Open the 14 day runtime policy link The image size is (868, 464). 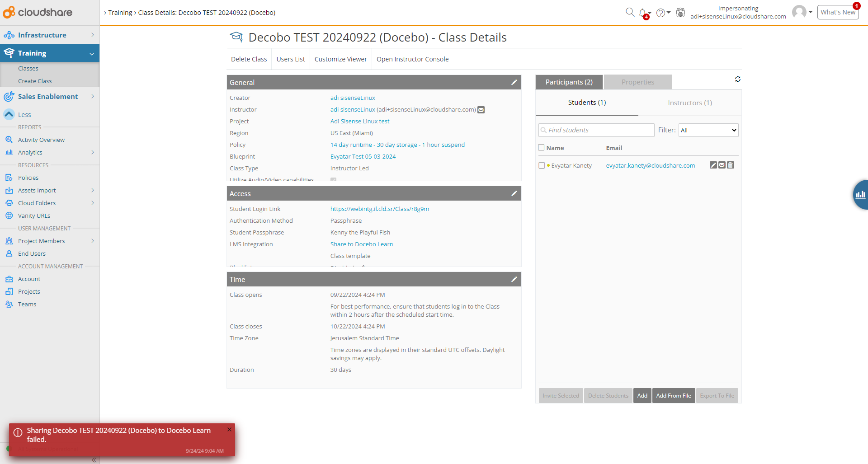coord(397,145)
